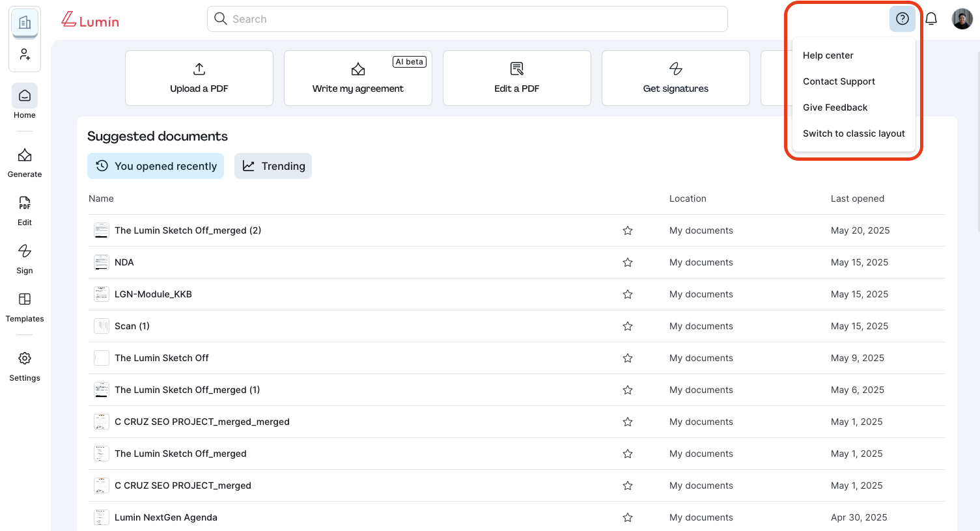Open the Edit PDF sidebar item
Screen dimensions: 980x531
tap(25, 211)
